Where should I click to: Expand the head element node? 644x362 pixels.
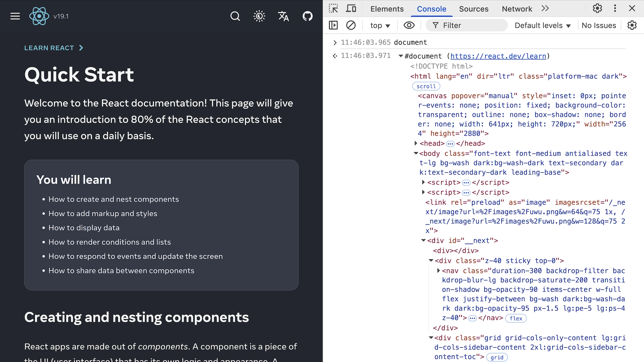[x=416, y=143]
